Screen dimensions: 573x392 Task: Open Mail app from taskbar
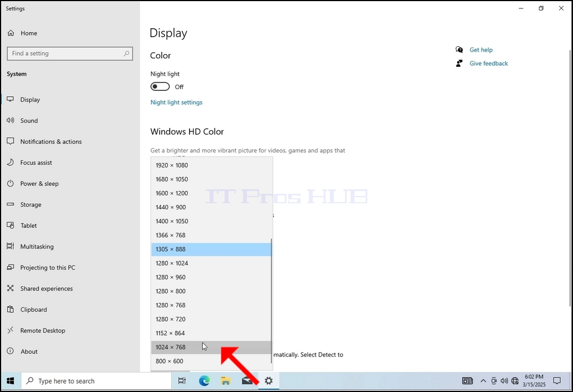(247, 381)
